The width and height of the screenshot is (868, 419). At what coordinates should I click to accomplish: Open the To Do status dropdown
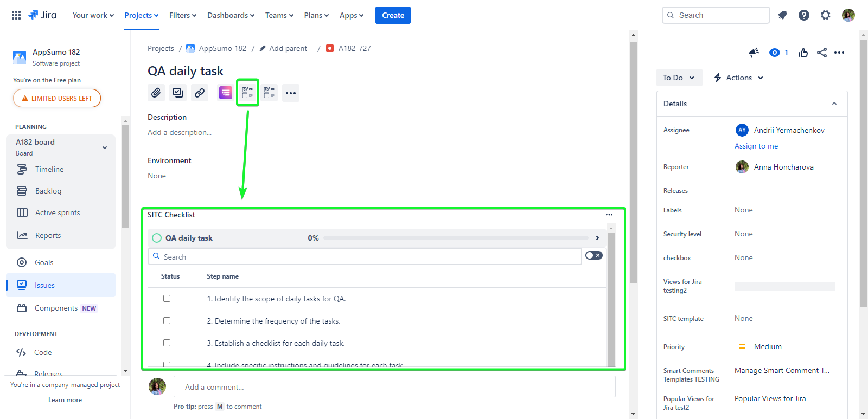pyautogui.click(x=679, y=78)
